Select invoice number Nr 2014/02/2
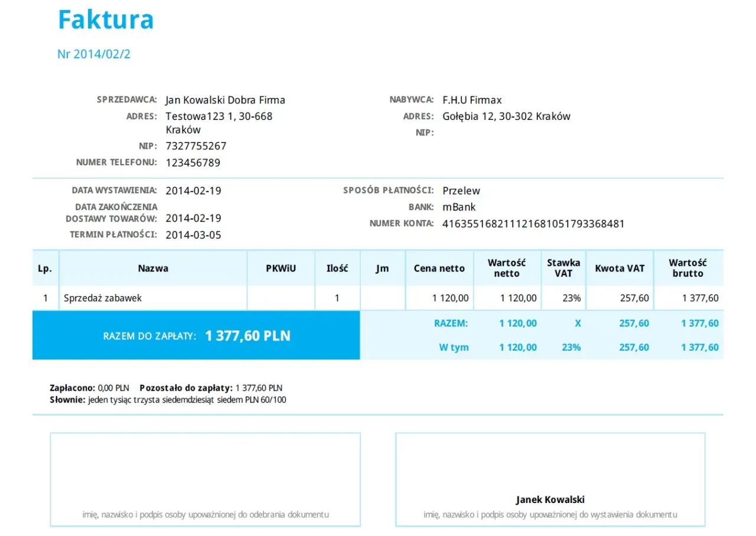This screenshot has height=536, width=756. pos(94,54)
